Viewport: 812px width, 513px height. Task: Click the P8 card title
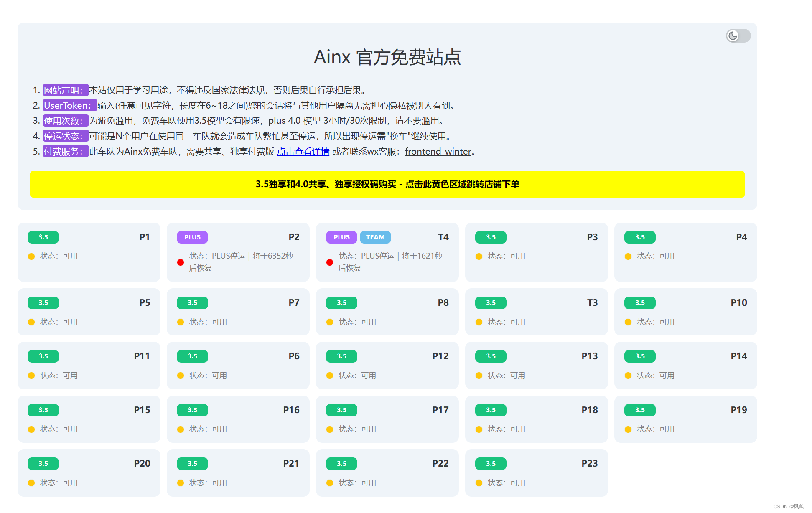point(443,303)
